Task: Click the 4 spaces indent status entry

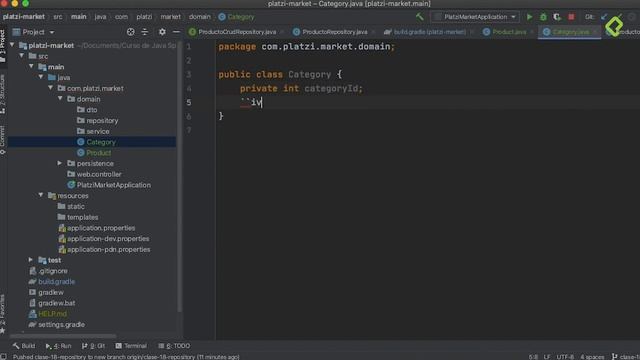Action: pos(592,357)
